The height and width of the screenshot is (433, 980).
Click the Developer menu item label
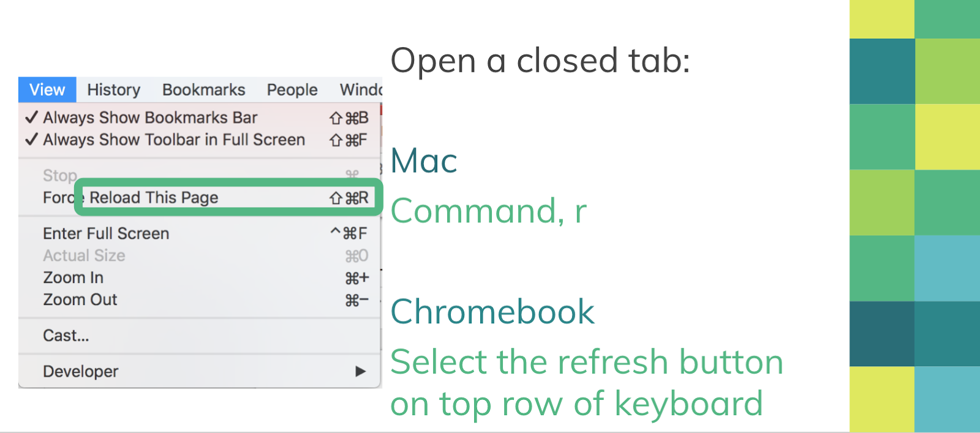coord(81,371)
